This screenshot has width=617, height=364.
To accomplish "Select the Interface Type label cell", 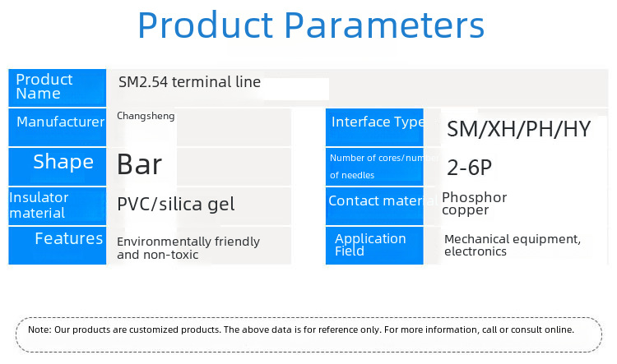I will pyautogui.click(x=374, y=127).
